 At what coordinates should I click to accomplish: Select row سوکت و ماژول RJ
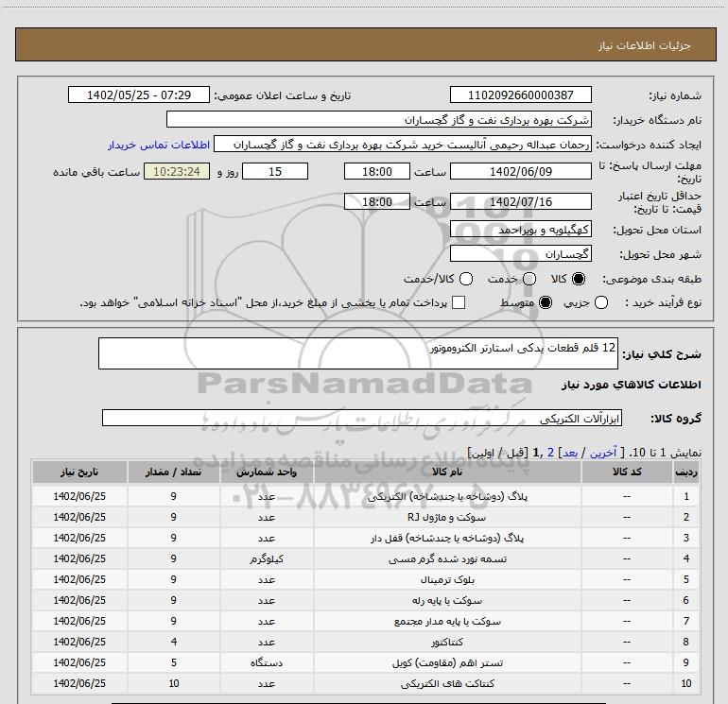coord(365,517)
